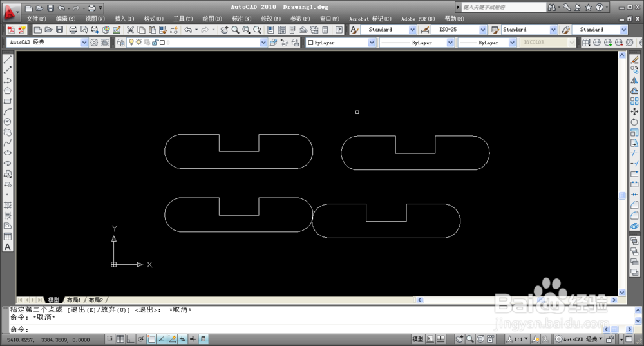Expand the table style Standard dropdown
The width and height of the screenshot is (644, 346).
tap(554, 30)
